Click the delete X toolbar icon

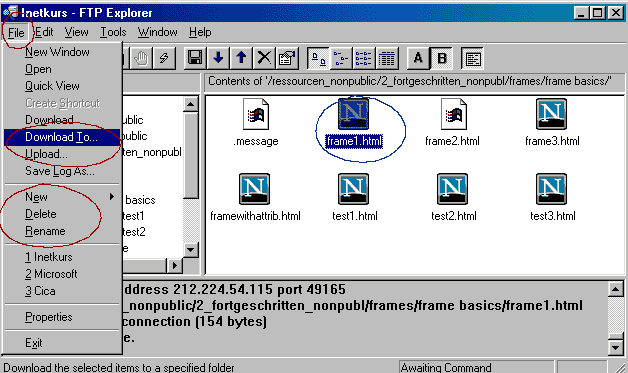click(x=264, y=58)
